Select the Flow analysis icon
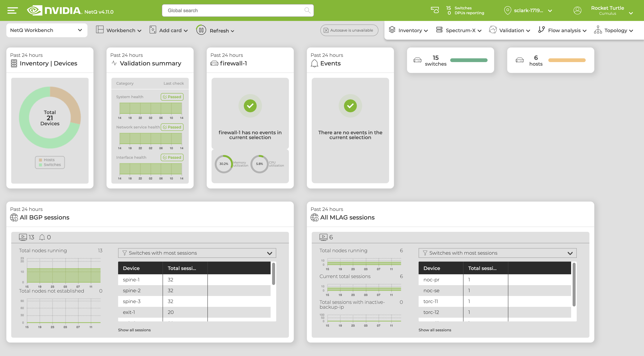The image size is (644, 356). click(x=541, y=30)
